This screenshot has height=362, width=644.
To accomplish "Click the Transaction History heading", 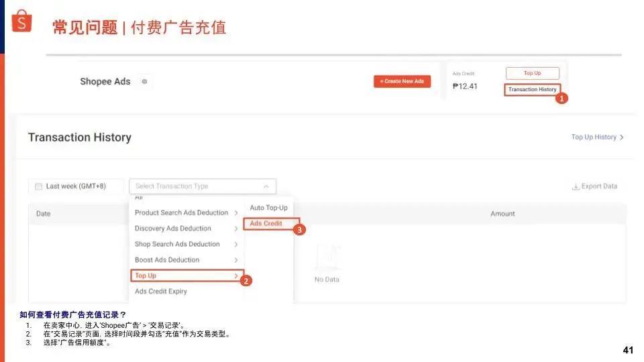I will click(x=80, y=137).
